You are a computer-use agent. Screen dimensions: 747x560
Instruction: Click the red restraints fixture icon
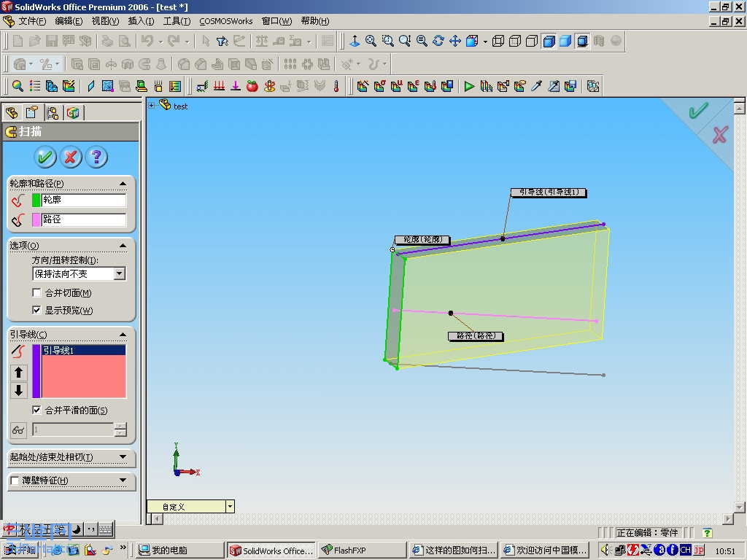coord(219,86)
